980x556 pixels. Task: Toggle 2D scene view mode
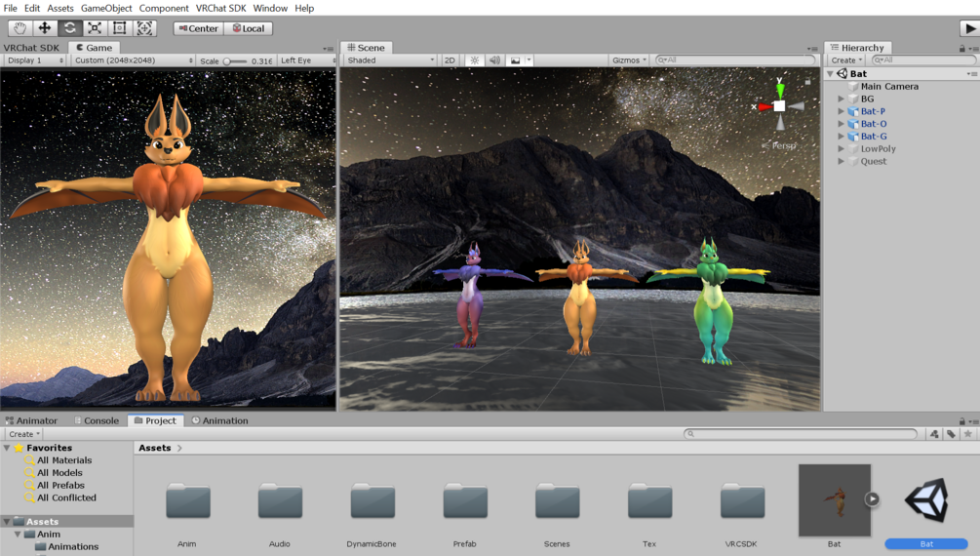click(x=450, y=60)
